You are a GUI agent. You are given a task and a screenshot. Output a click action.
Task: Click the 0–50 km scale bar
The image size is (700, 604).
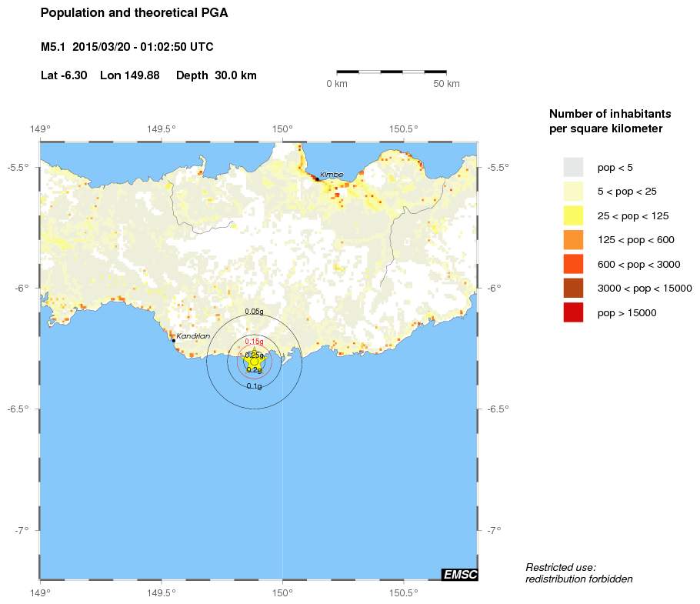click(x=392, y=72)
